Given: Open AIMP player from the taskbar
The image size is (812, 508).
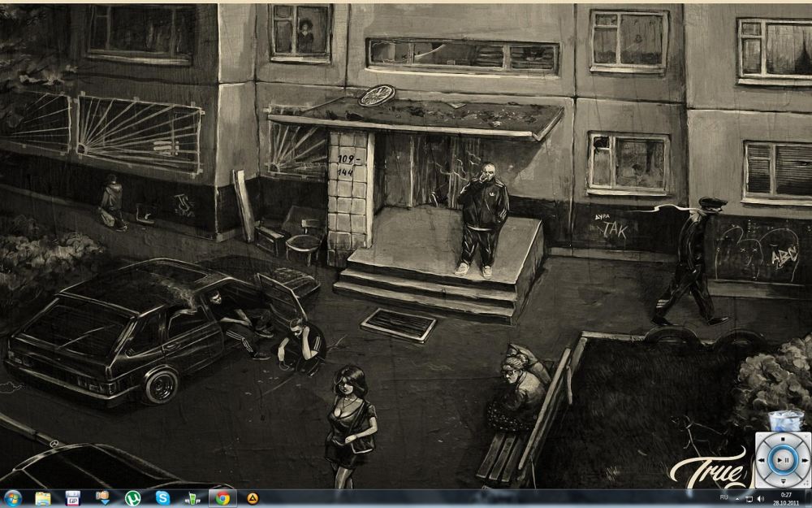Looking at the screenshot, I should point(253,499).
